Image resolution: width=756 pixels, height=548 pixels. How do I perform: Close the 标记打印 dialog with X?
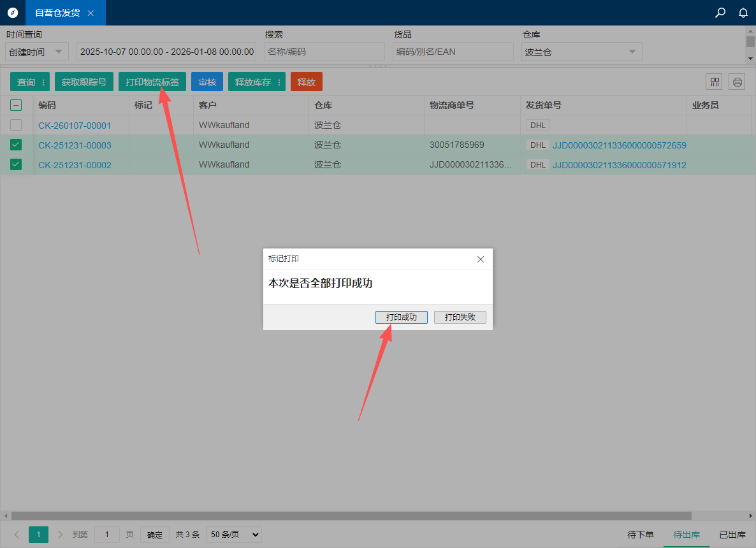pos(481,259)
